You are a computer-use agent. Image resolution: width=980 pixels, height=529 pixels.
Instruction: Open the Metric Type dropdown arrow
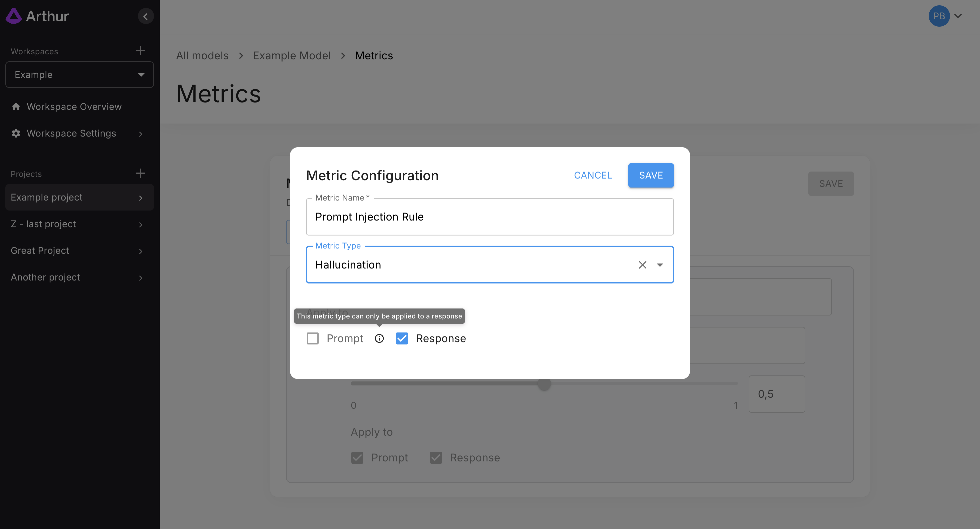pyautogui.click(x=660, y=265)
